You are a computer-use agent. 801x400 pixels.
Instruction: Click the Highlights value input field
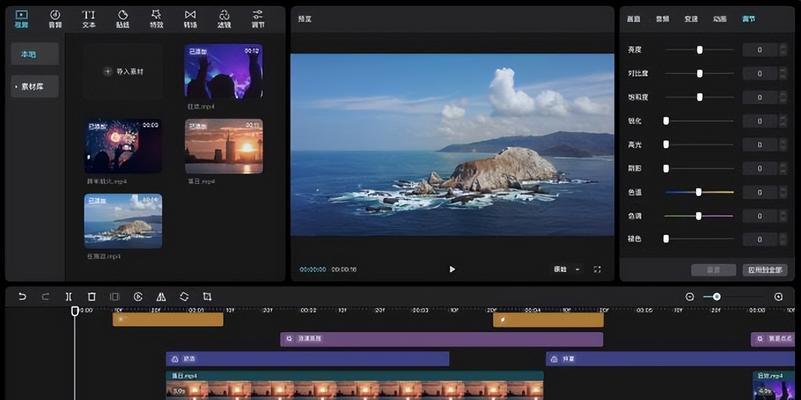point(760,145)
